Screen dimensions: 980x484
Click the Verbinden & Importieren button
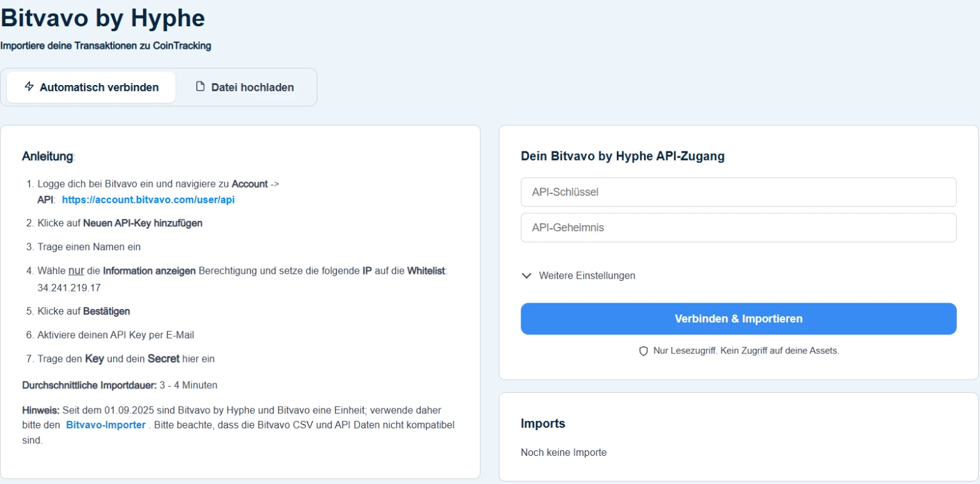click(x=738, y=319)
